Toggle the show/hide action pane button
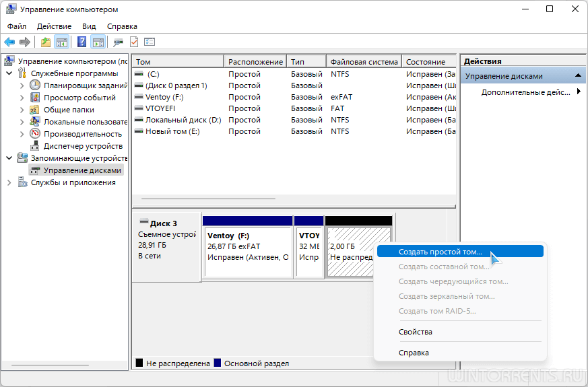Image resolution: width=588 pixels, height=387 pixels. (98, 42)
